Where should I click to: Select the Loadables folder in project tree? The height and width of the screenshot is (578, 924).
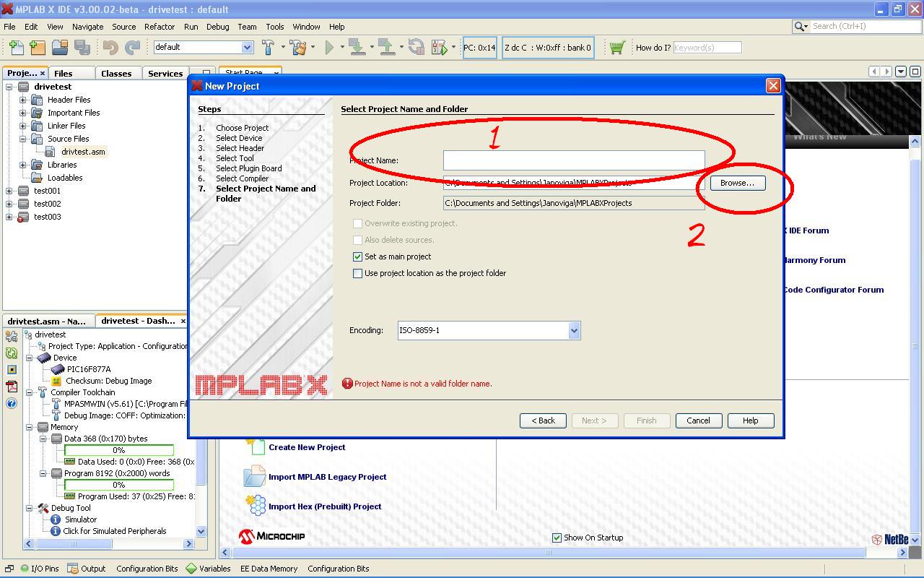[65, 178]
